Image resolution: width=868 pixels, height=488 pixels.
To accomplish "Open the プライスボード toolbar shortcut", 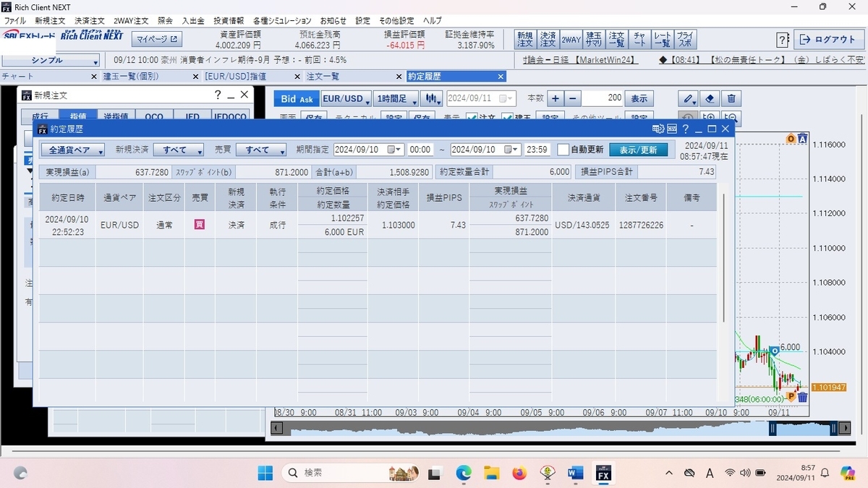I will tap(685, 39).
